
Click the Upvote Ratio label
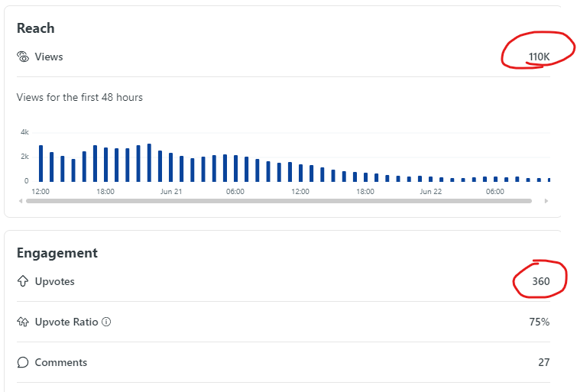tap(66, 322)
